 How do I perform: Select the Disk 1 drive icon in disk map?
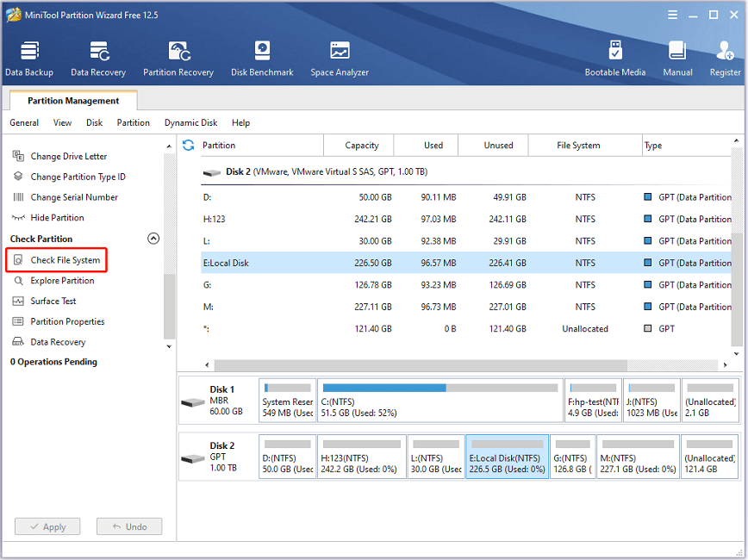193,402
